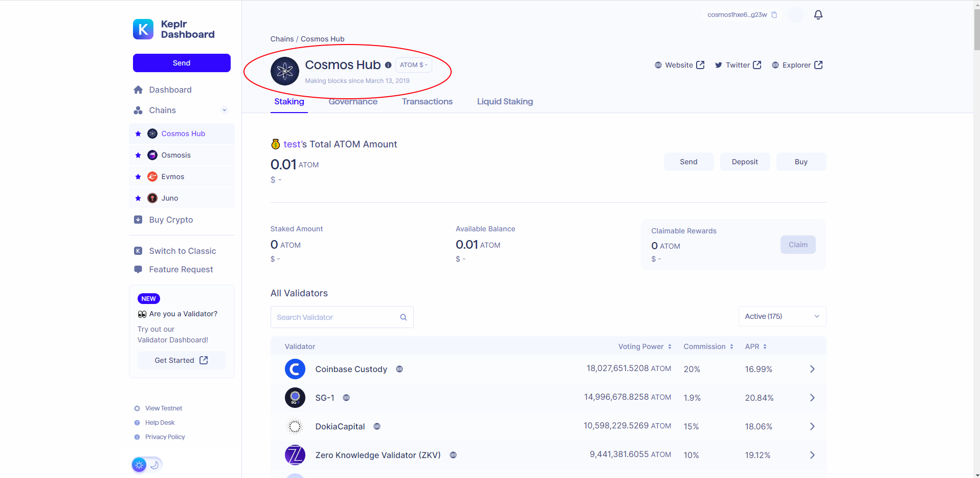Screen dimensions: 980x478
Task: Expand the Coinbase Custody row arrow
Action: 812,369
